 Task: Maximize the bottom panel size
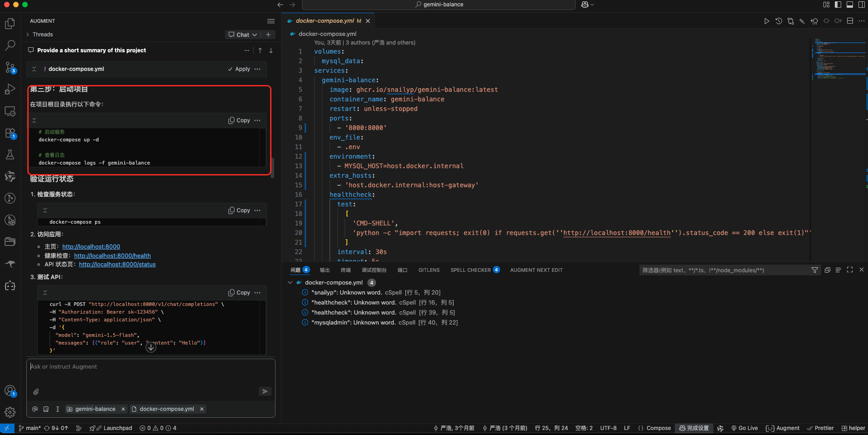[850, 270]
